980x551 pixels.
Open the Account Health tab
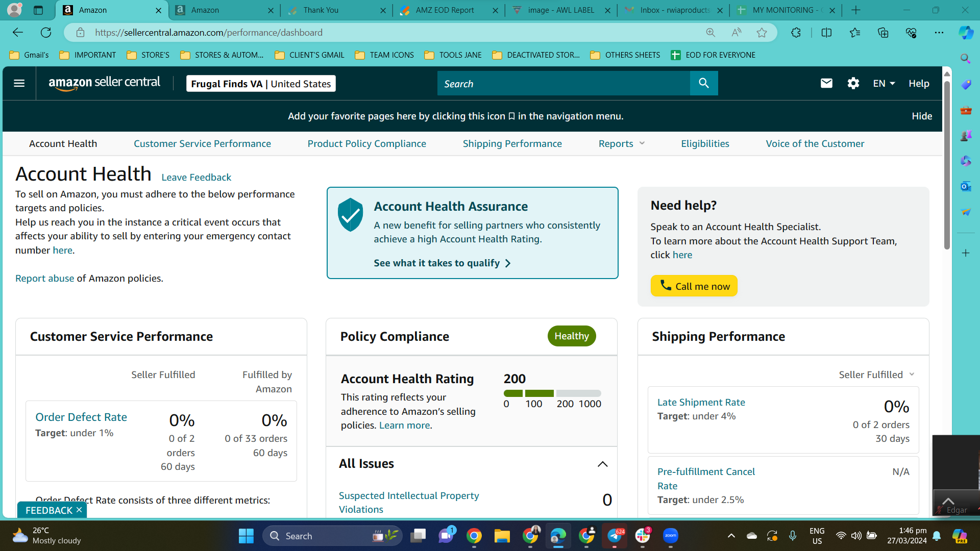click(63, 144)
